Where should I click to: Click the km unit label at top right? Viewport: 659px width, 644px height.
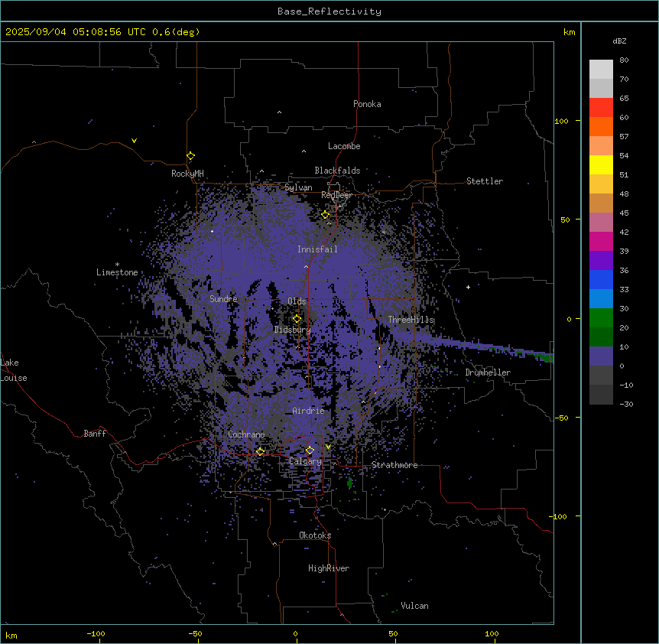(x=569, y=32)
